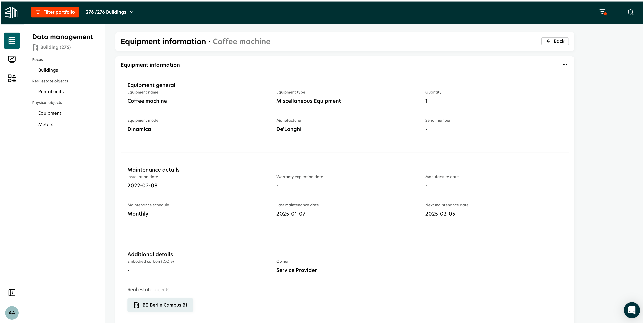Select next maintenance date 2025-02-05
644x325 pixels.
pos(440,214)
